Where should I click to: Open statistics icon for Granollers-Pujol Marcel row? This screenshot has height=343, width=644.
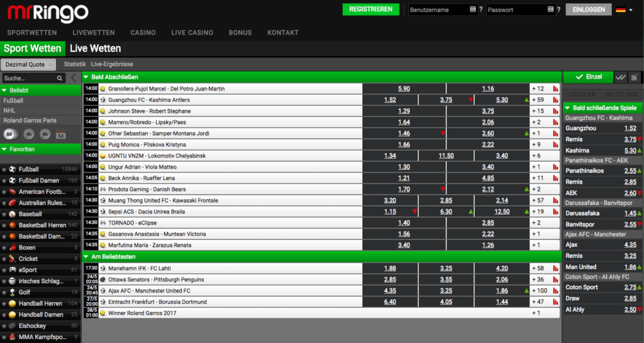556,89
